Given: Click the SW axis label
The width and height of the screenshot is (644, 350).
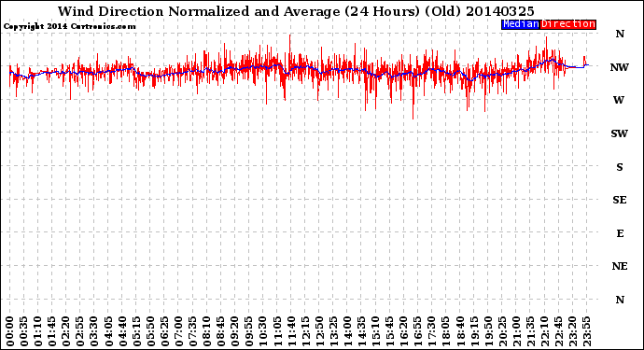Looking at the screenshot, I should [x=620, y=133].
